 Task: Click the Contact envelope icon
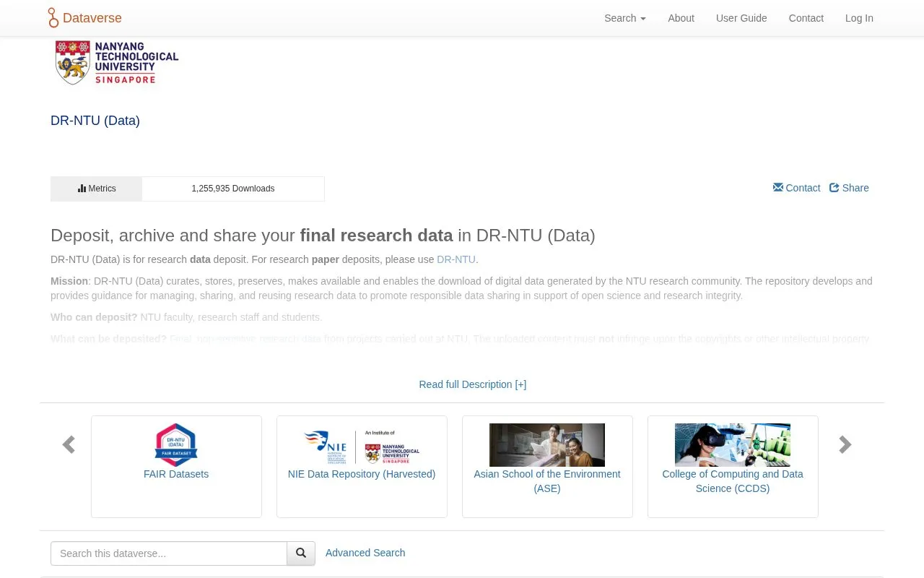pos(777,187)
